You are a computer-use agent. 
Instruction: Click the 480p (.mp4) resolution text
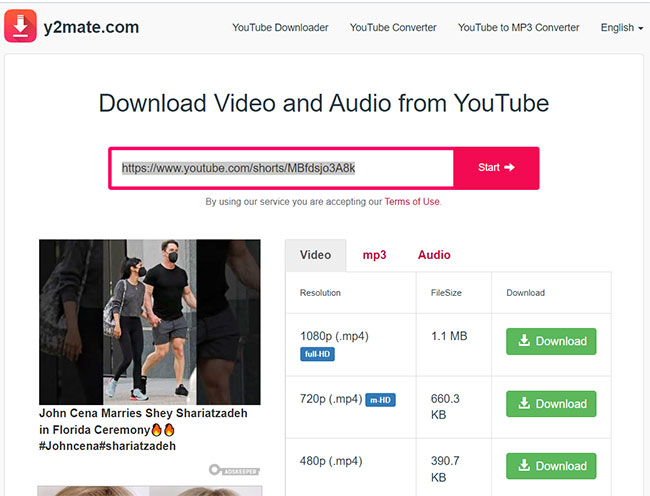coord(331,461)
